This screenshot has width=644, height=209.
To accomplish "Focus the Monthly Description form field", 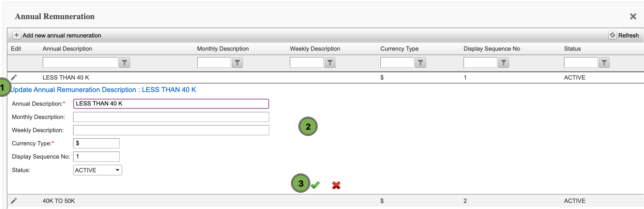I will click(x=171, y=117).
